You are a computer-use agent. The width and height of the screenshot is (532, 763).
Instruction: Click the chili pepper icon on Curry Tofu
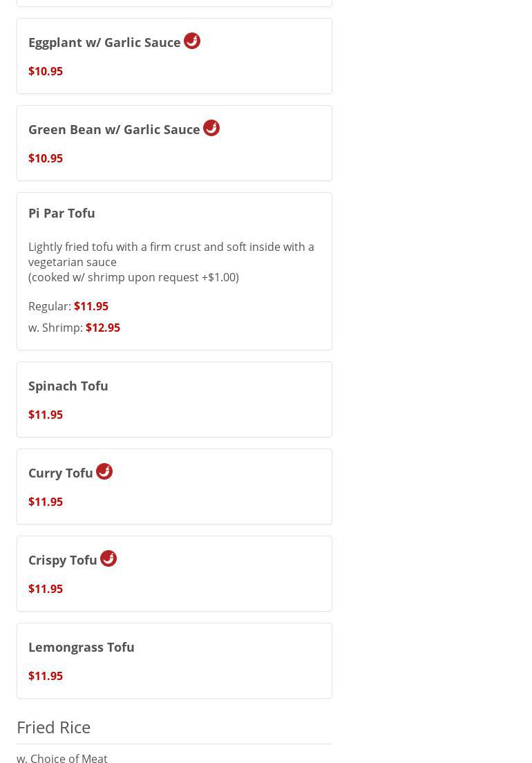click(x=104, y=471)
